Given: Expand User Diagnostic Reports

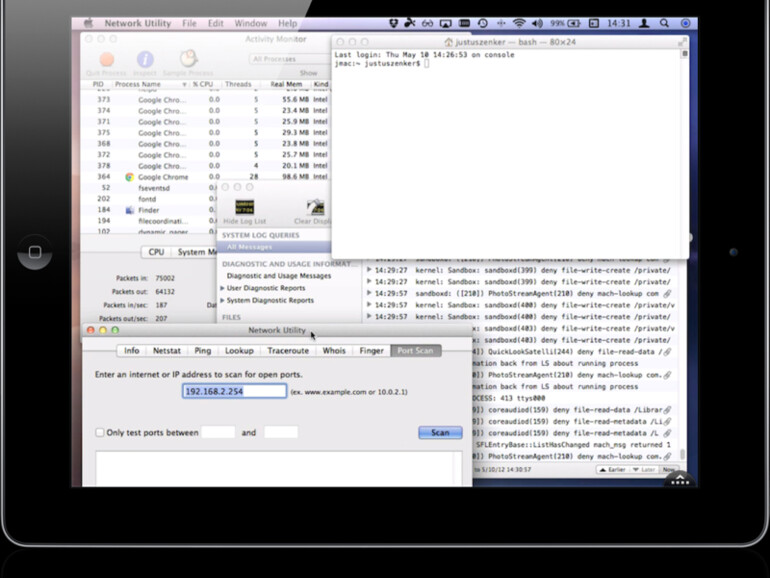Looking at the screenshot, I should click(x=223, y=288).
